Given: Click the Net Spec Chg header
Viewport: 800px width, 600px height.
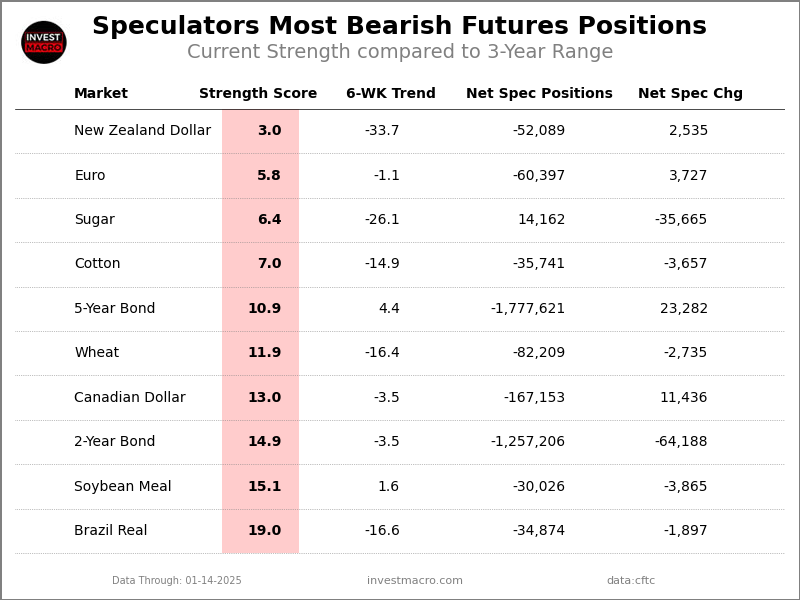Looking at the screenshot, I should coord(690,94).
